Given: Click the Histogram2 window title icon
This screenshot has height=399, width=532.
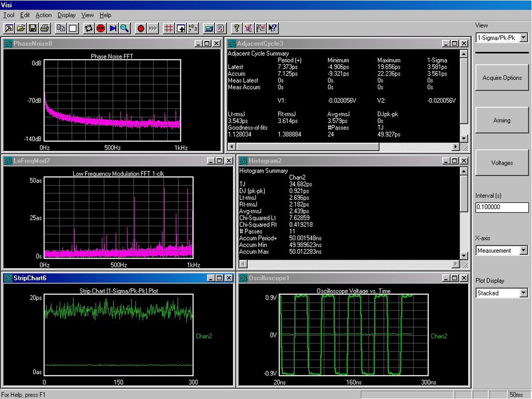Looking at the screenshot, I should 243,161.
